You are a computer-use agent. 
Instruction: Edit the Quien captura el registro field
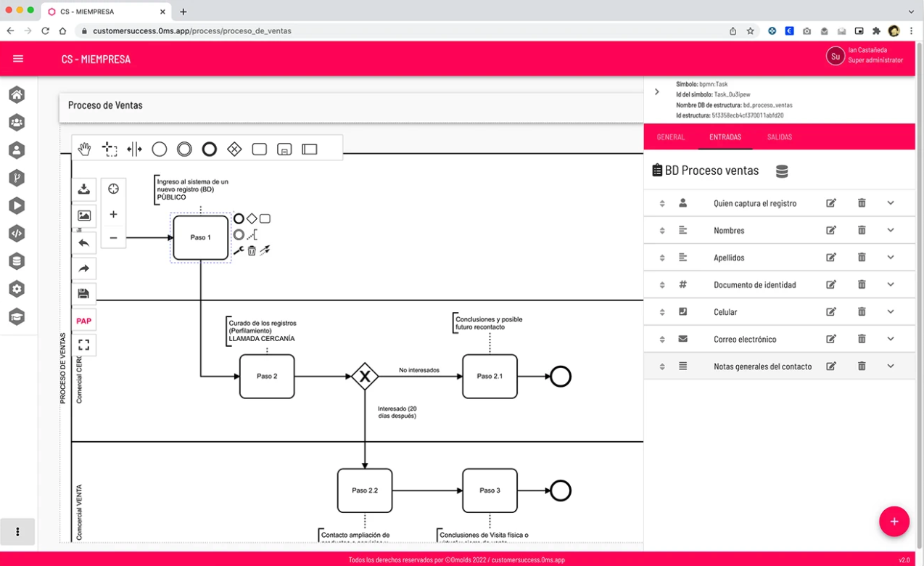click(831, 203)
